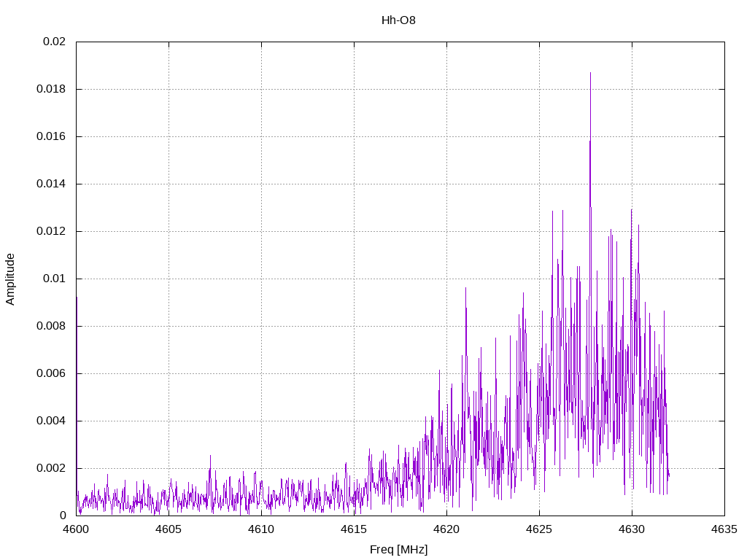Click the peak near 4621 MHz
This screenshot has height=560, width=747.
pyautogui.click(x=465, y=289)
